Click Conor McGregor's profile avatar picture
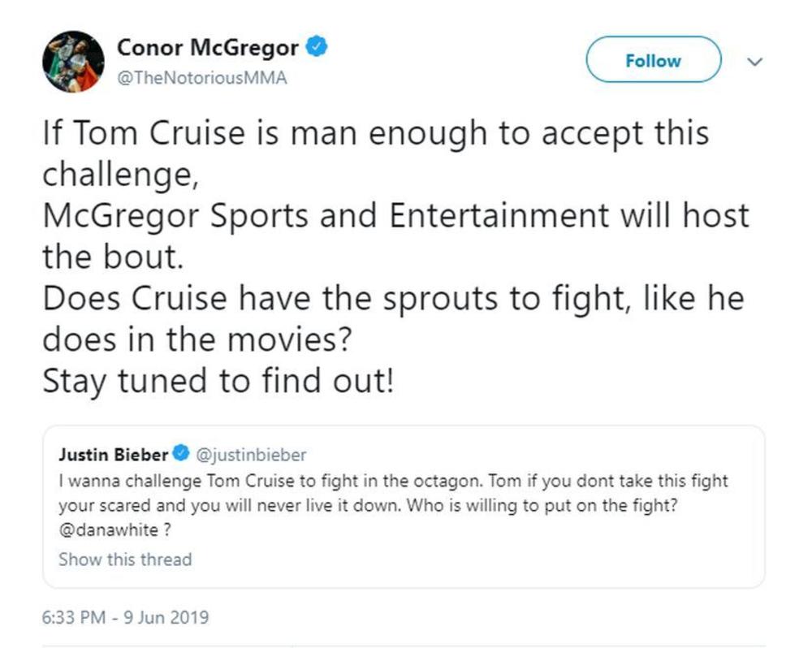This screenshot has height=648, width=812. (x=73, y=62)
